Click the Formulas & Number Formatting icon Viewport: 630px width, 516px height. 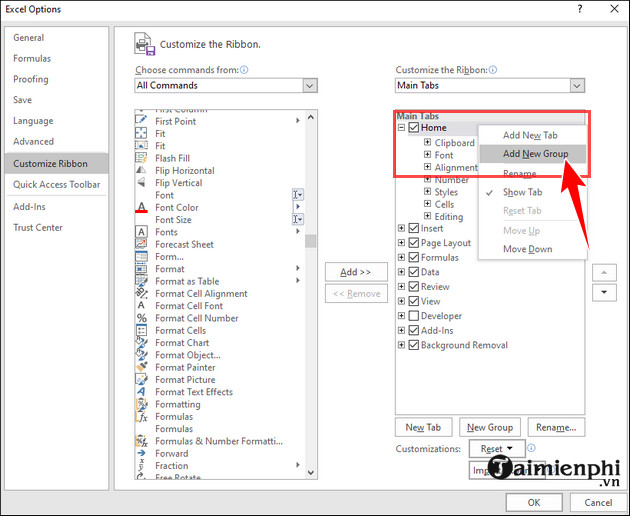(x=141, y=441)
